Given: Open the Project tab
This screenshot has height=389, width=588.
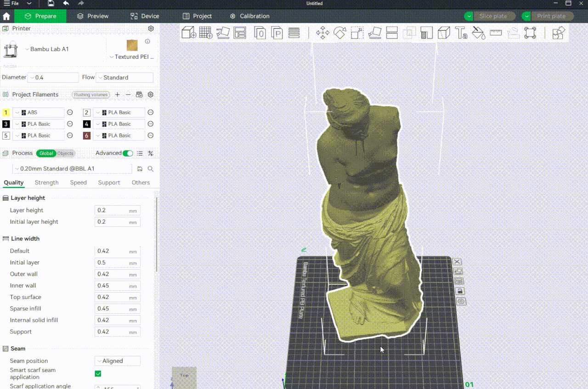Looking at the screenshot, I should click(197, 16).
